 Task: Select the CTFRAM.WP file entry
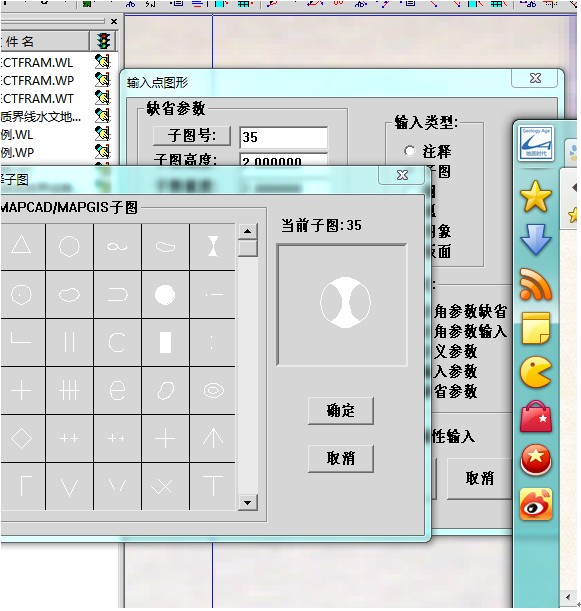[x=37, y=80]
